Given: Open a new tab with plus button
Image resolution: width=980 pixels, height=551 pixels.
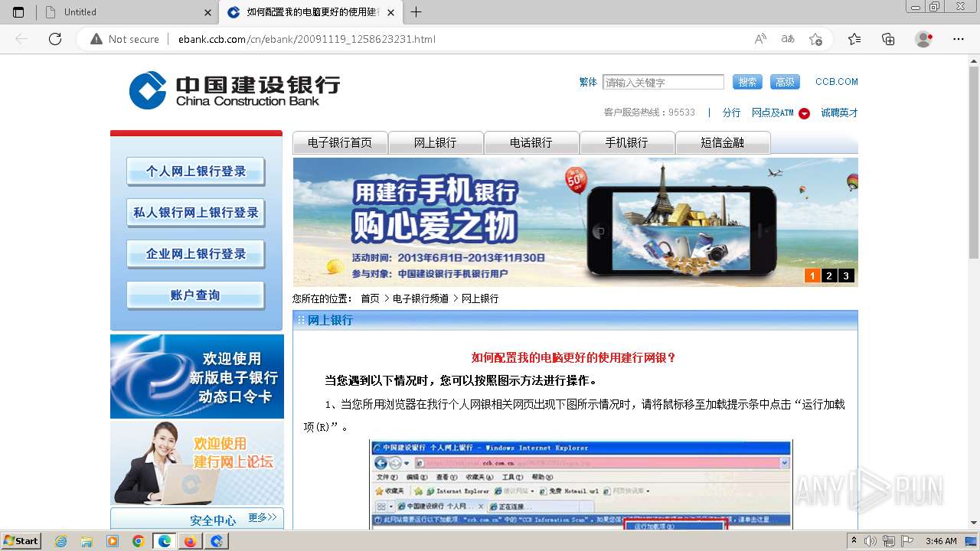Looking at the screenshot, I should [416, 12].
